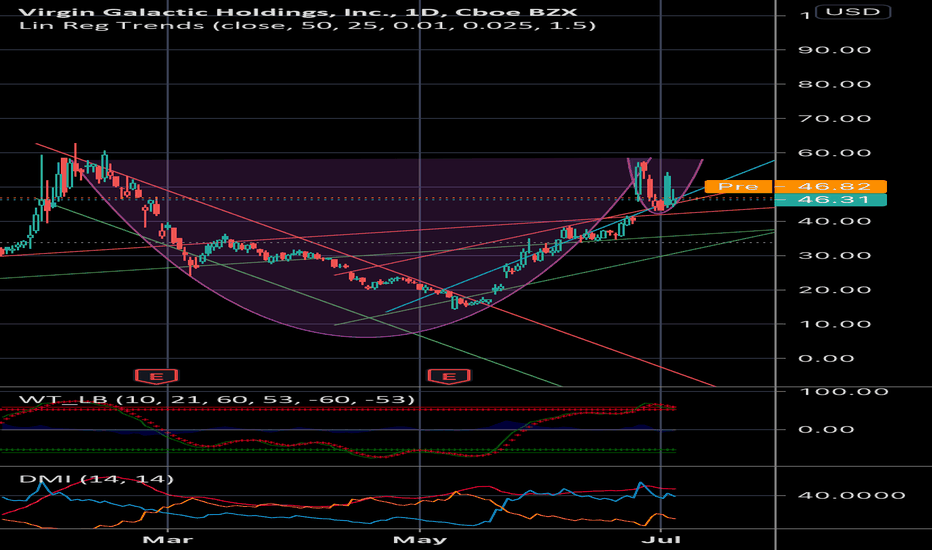Click the 46.31 current price label
This screenshot has width=932, height=550.
(x=830, y=200)
